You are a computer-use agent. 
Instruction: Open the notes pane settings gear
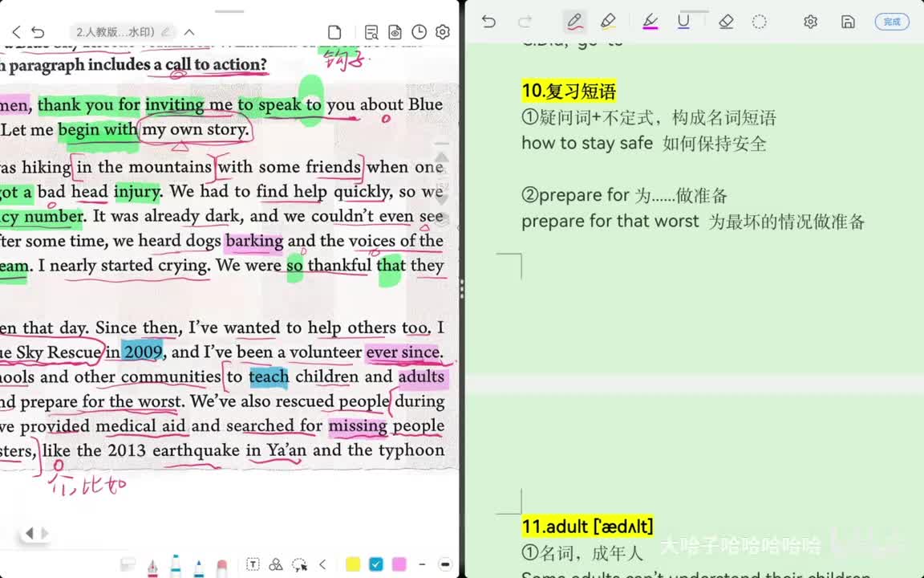pos(810,22)
